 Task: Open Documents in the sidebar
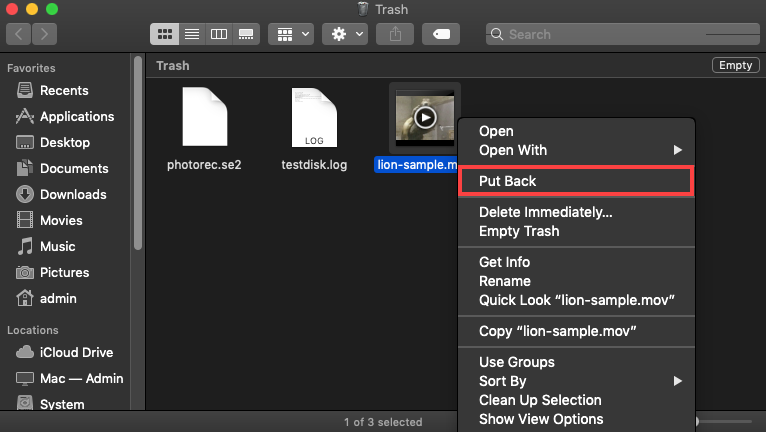tap(74, 168)
